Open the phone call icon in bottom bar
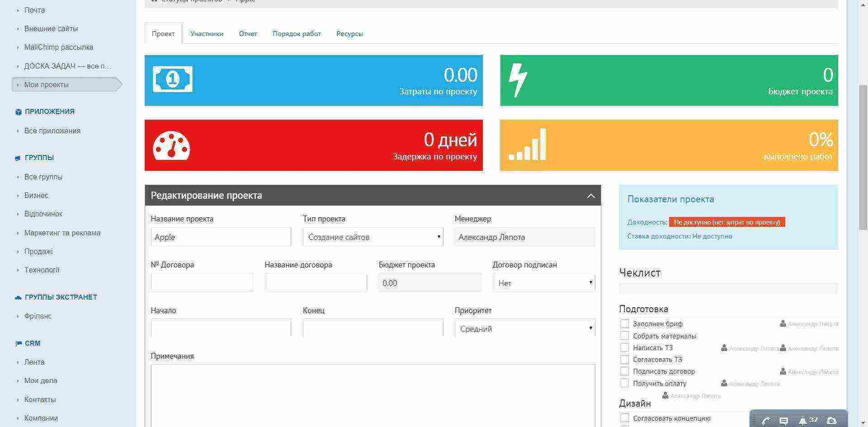Screen dimensions: 868x427 tap(766, 421)
